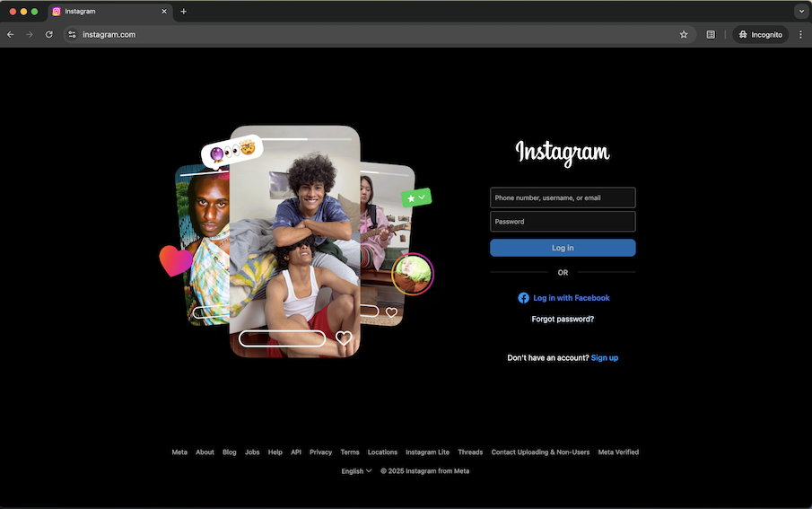Click the center photo of two men
The image size is (812, 509).
tap(294, 241)
